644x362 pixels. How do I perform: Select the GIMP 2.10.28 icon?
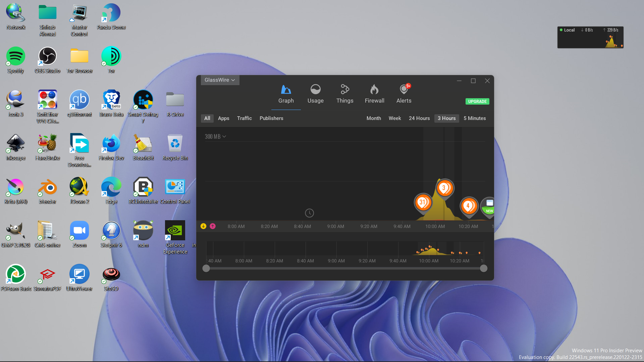click(x=16, y=234)
